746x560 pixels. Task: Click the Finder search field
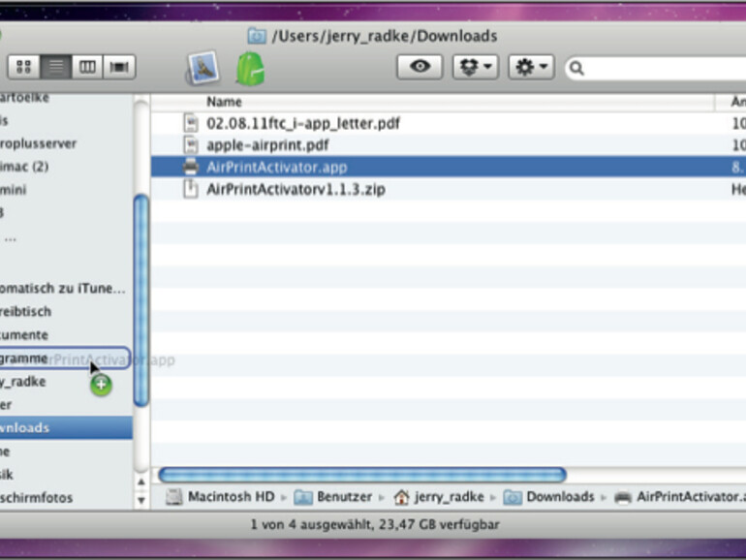tap(657, 68)
